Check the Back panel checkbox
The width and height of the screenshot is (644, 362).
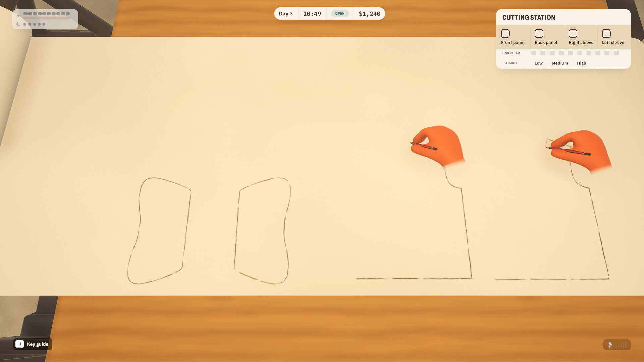pos(539,34)
